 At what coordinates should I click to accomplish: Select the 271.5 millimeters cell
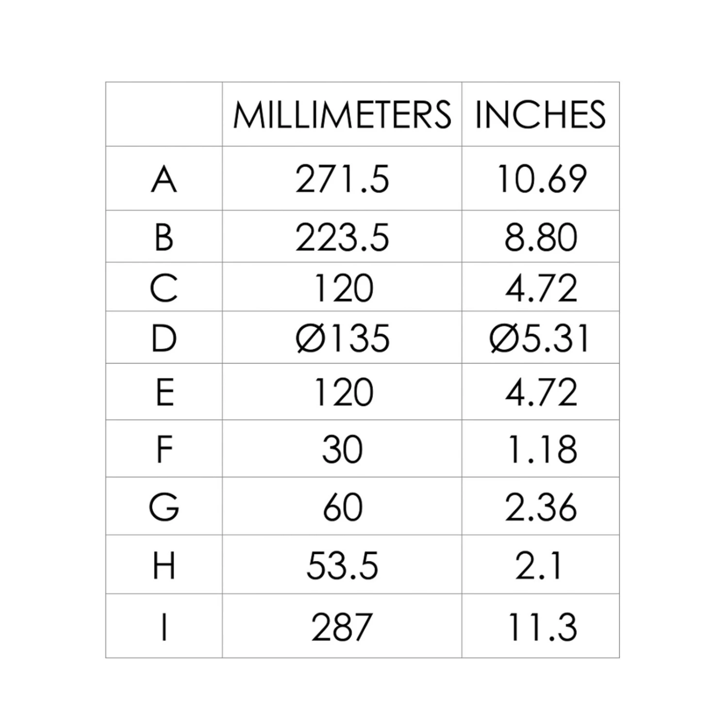coord(342,179)
